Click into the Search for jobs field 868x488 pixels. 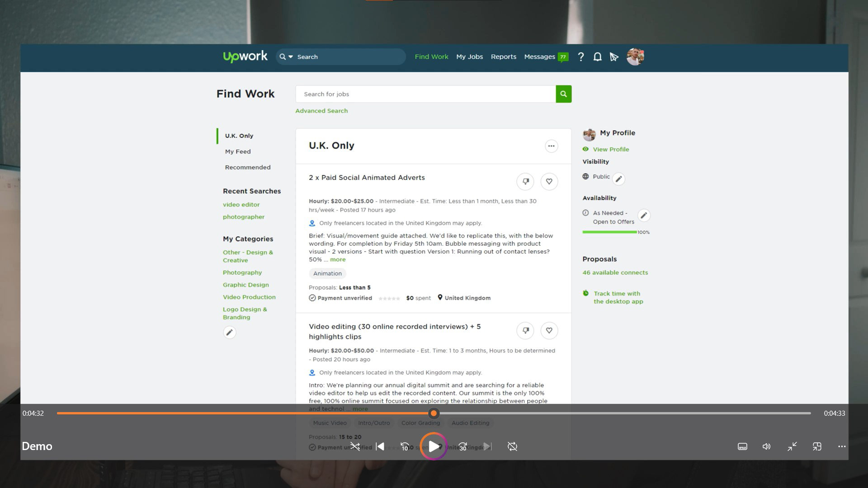425,94
